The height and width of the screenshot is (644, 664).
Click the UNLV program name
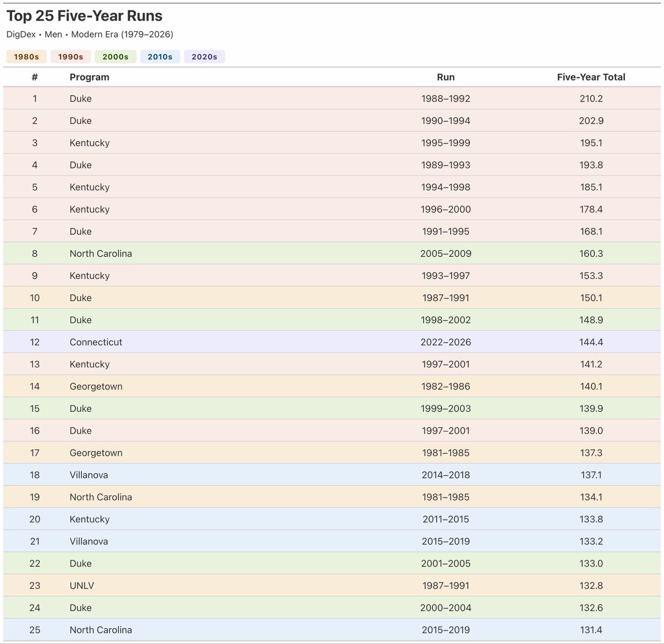(82, 585)
